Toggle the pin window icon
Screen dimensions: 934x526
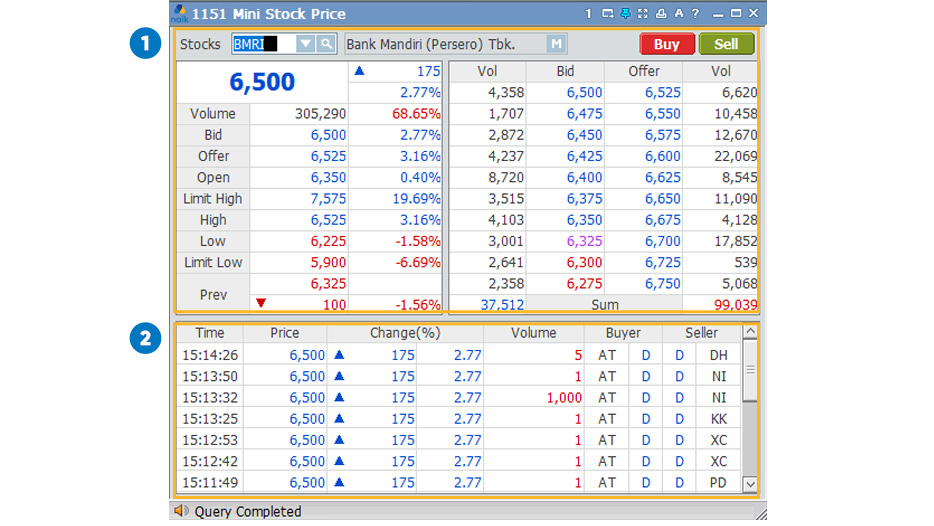click(625, 14)
